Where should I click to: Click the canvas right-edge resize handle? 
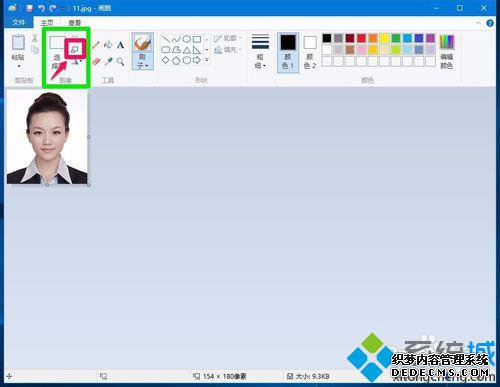pos(89,137)
